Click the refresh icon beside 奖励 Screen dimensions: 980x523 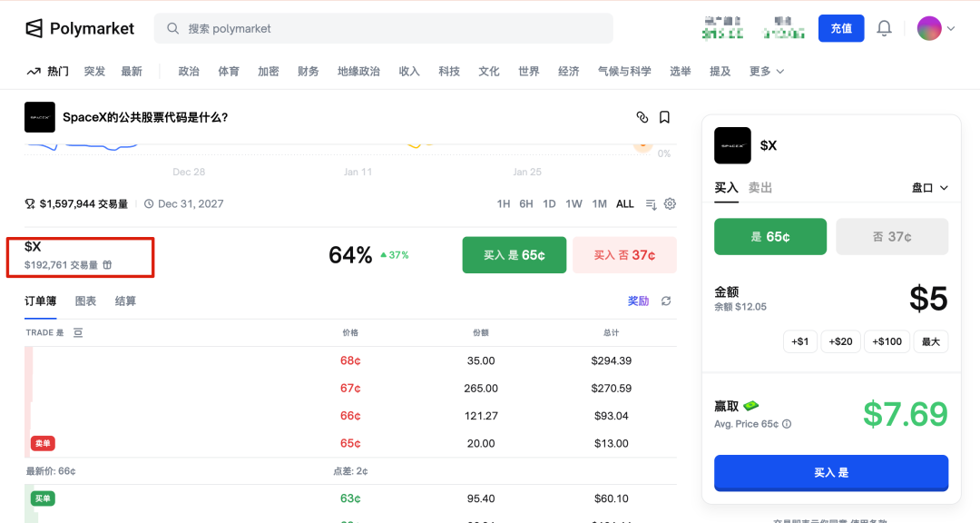pyautogui.click(x=666, y=301)
